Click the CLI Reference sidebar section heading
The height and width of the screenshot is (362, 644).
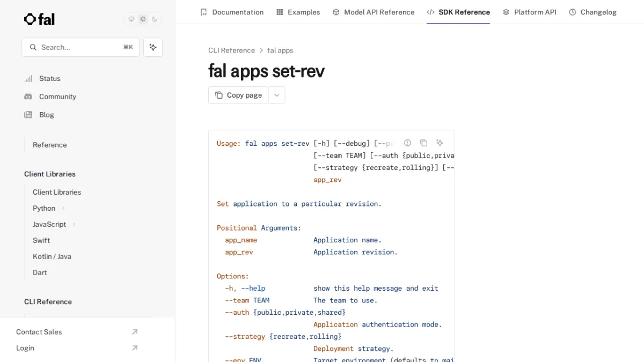[x=48, y=301]
